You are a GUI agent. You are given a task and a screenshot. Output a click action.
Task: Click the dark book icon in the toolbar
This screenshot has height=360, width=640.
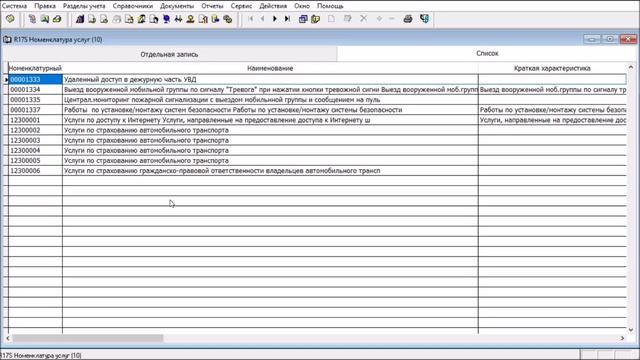pyautogui.click(x=80, y=19)
